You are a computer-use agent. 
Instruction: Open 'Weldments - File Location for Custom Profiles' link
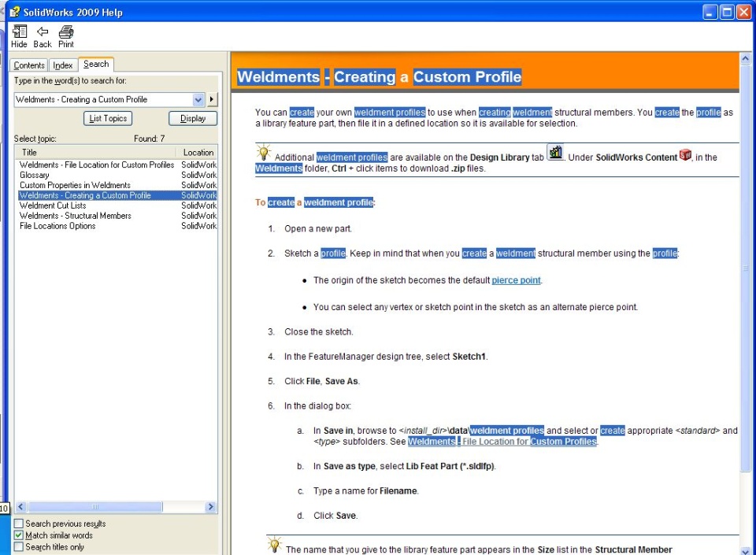[502, 442]
